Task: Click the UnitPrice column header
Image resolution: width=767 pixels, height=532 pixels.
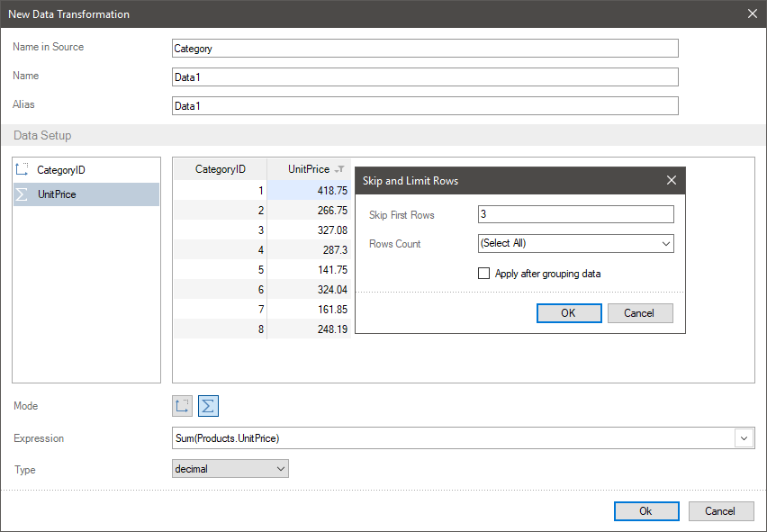Action: 308,169
